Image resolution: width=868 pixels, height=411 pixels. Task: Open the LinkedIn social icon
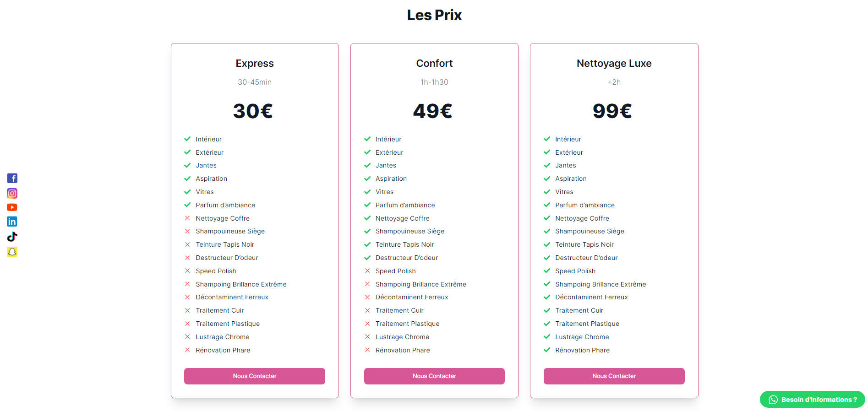click(12, 222)
